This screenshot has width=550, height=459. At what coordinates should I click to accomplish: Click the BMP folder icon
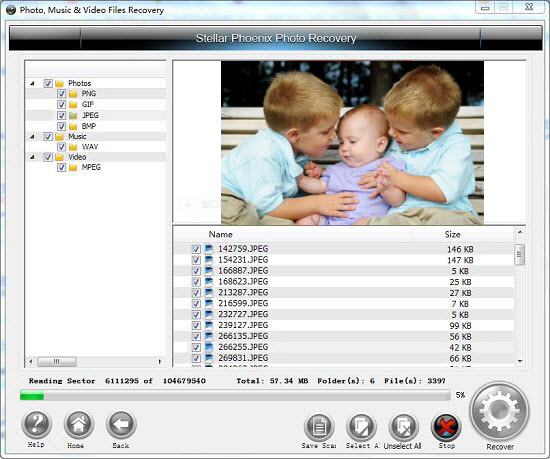pos(73,126)
